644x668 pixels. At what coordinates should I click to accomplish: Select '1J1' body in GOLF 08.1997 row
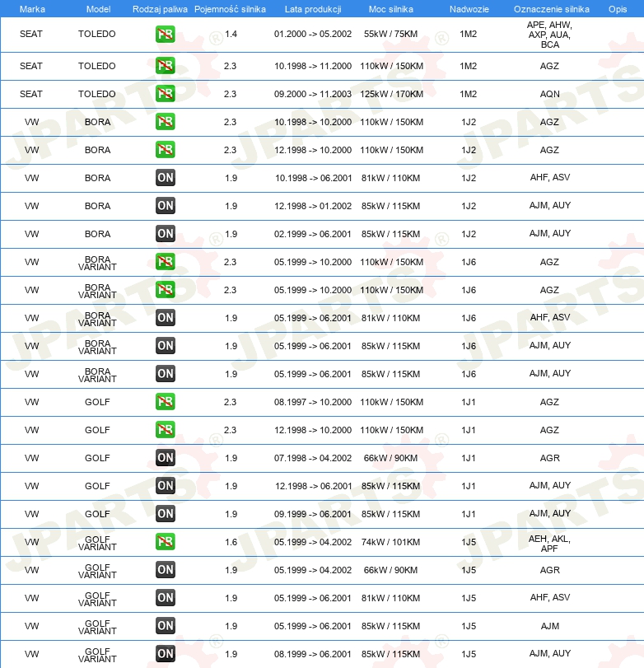click(x=469, y=402)
